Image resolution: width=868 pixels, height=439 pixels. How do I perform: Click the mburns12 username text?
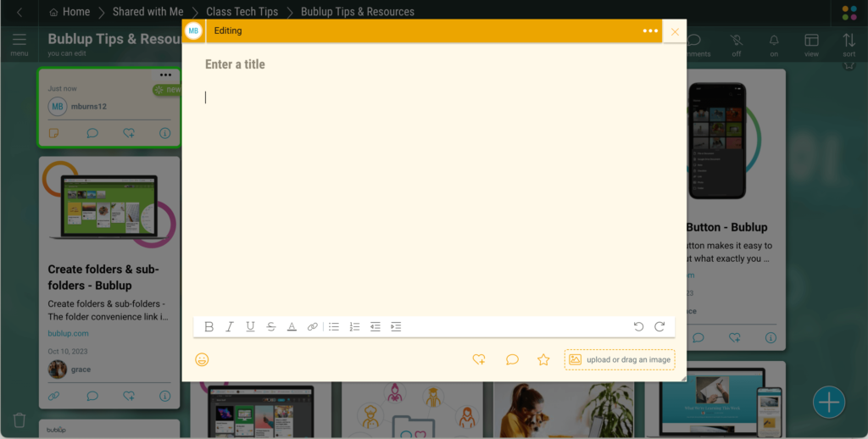pos(88,106)
